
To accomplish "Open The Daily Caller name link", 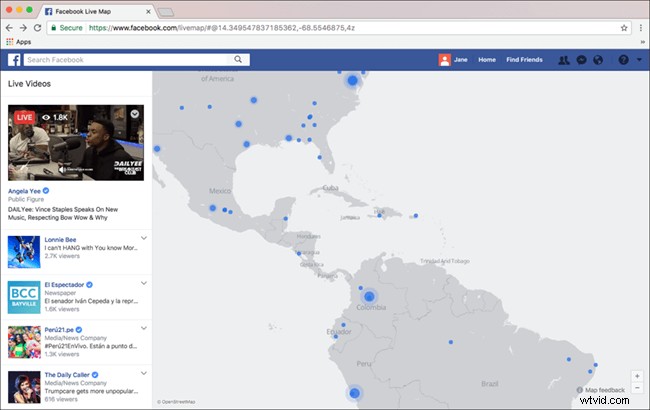I will click(x=67, y=375).
